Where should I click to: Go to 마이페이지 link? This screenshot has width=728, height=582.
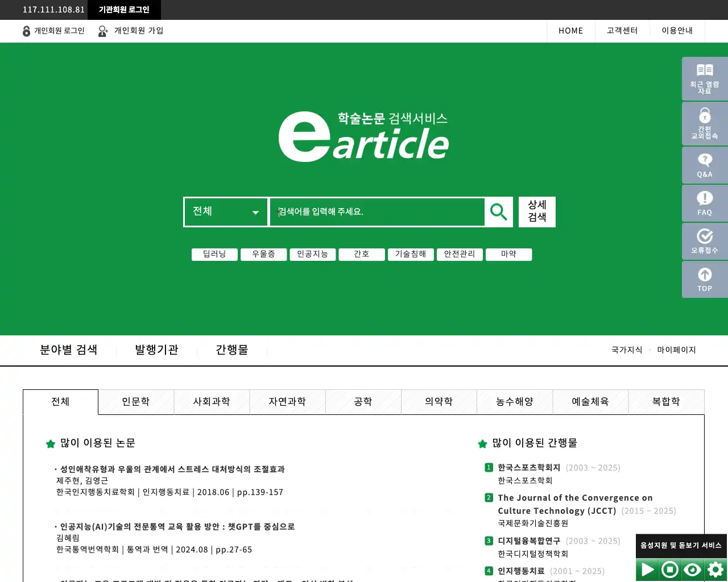pyautogui.click(x=676, y=350)
